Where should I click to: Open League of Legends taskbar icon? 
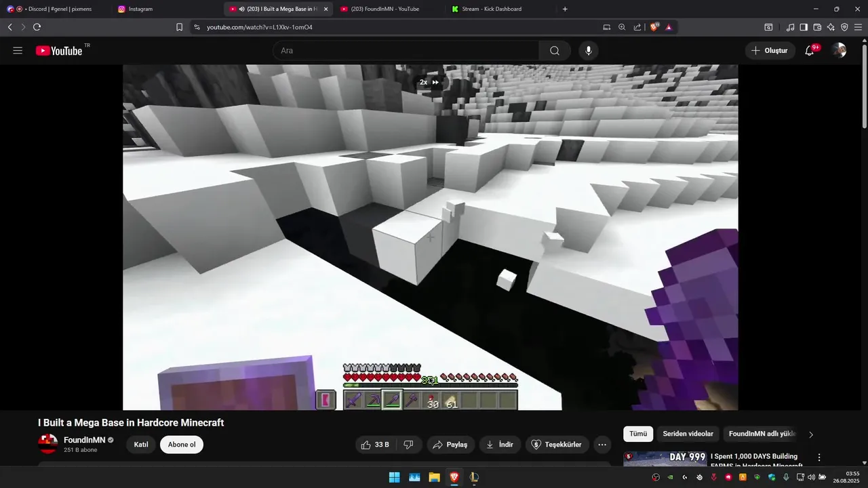pyautogui.click(x=474, y=477)
